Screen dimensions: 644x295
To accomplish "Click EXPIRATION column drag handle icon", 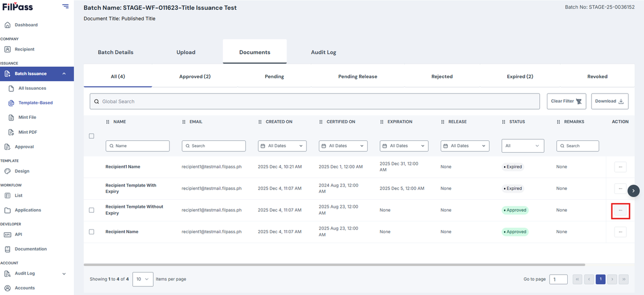I will [382, 122].
